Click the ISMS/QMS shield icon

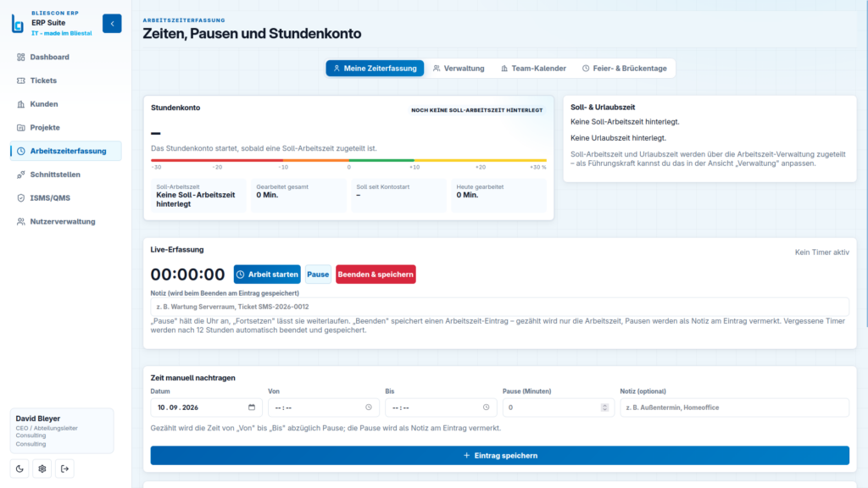21,198
